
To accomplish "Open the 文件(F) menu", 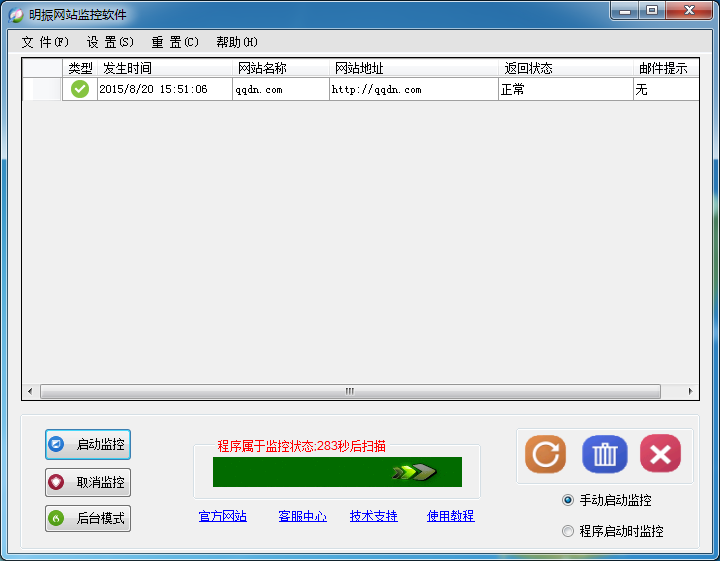I will (x=45, y=42).
